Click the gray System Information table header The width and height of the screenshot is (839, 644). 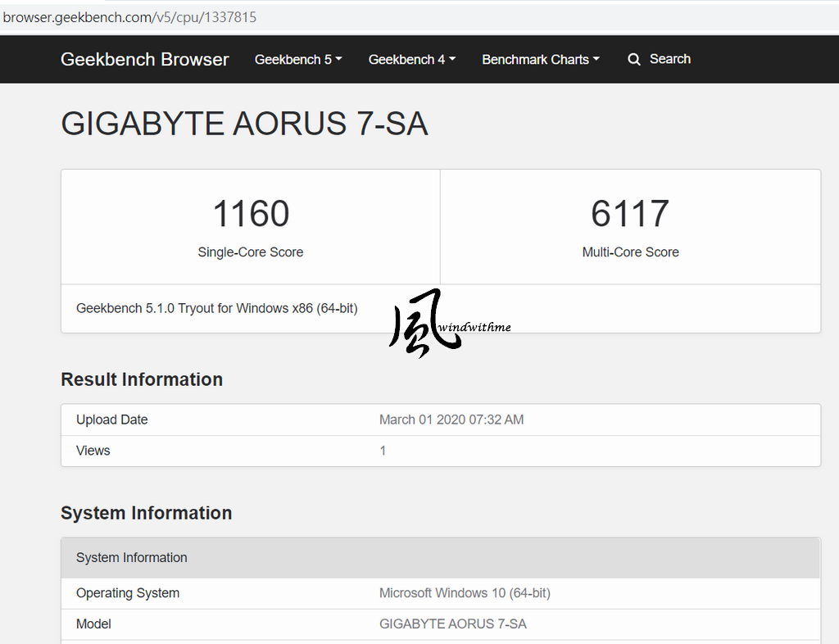(x=440, y=558)
